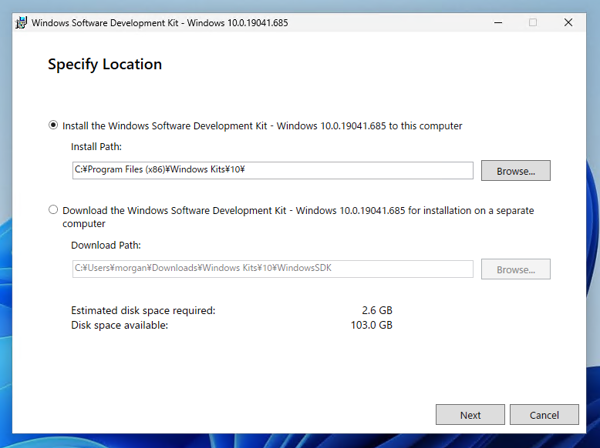Click Disk space available label

coord(119,325)
